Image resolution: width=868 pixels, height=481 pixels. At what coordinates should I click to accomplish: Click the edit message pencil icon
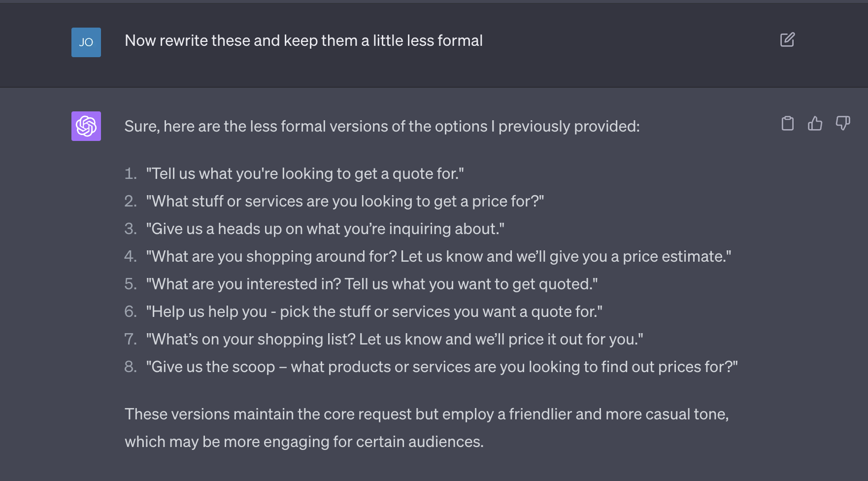[x=787, y=40]
